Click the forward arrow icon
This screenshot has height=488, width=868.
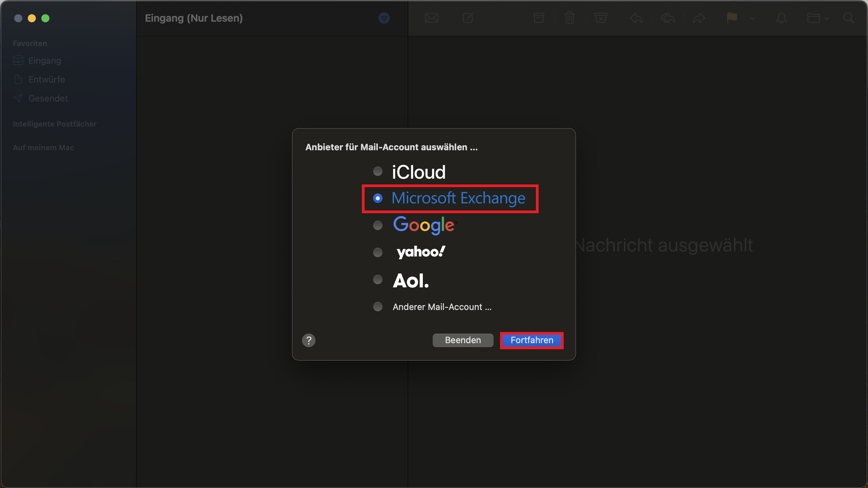pyautogui.click(x=699, y=18)
